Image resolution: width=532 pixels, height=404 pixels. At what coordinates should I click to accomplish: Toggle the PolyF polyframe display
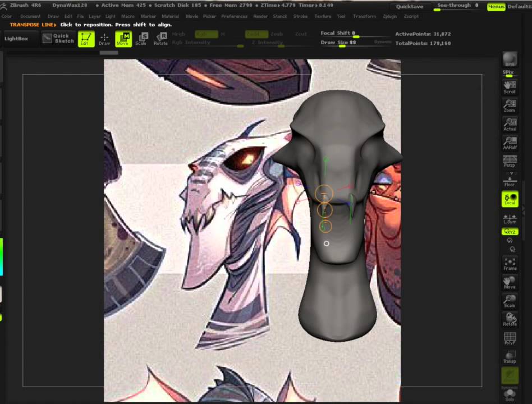[510, 338]
